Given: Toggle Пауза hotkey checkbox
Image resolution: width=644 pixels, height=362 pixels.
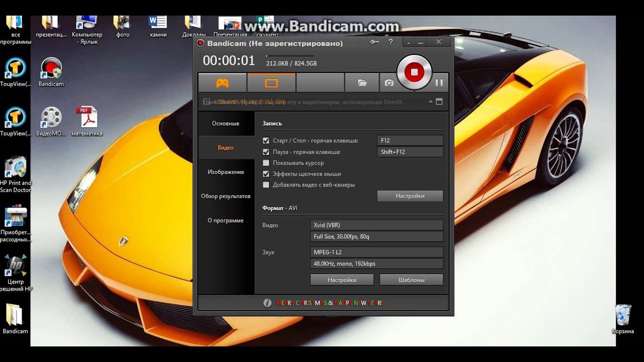Looking at the screenshot, I should click(x=266, y=152).
